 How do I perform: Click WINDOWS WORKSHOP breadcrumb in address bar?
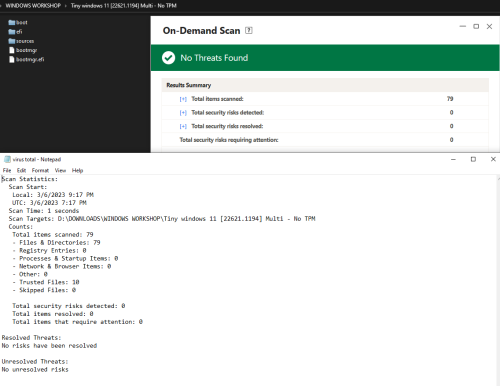[33, 6]
